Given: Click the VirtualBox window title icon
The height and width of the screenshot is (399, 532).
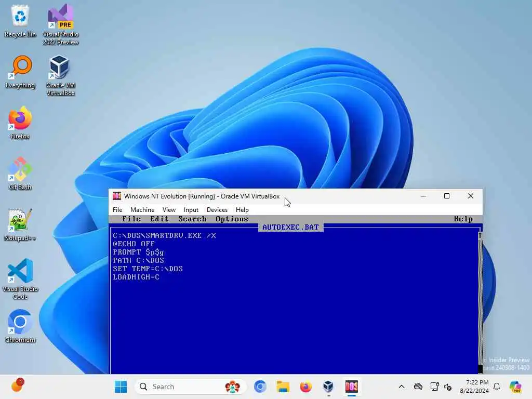Looking at the screenshot, I should click(117, 196).
